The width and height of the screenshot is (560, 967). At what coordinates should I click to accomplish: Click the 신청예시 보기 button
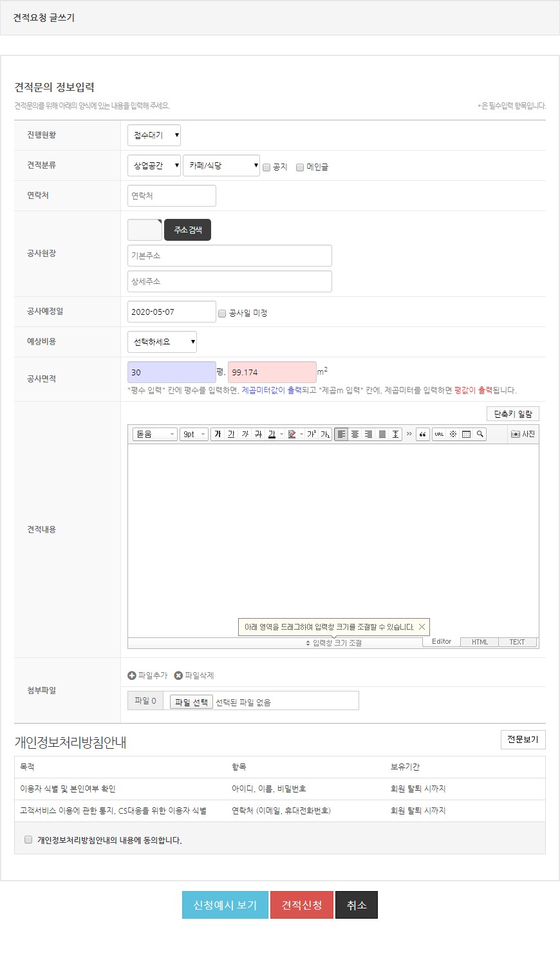click(225, 905)
